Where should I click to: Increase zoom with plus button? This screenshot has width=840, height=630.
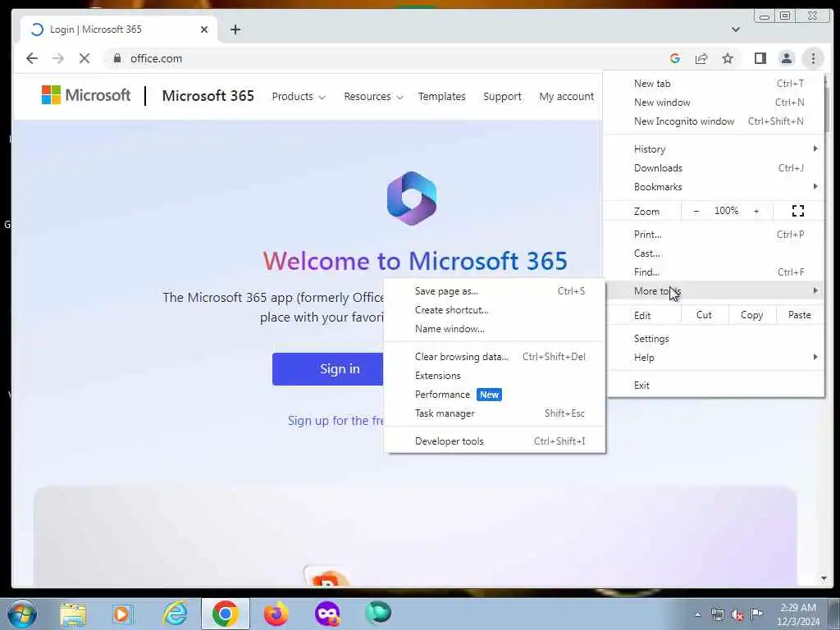pos(756,211)
